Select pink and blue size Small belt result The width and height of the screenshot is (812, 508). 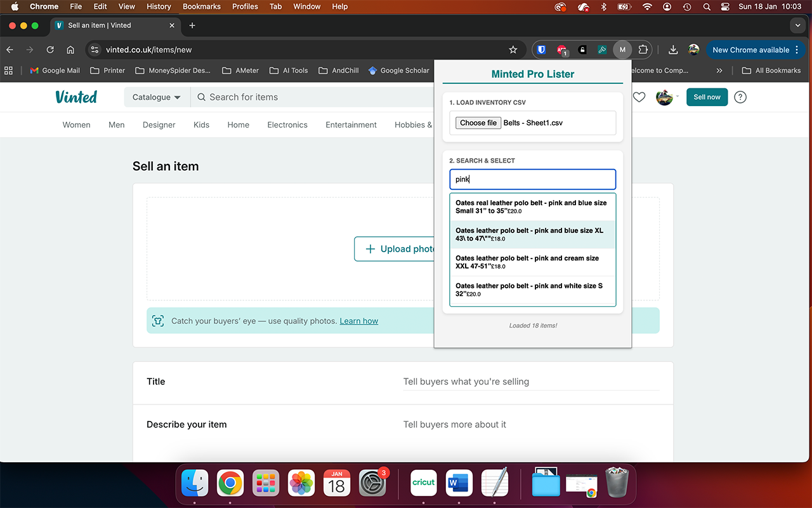point(533,207)
